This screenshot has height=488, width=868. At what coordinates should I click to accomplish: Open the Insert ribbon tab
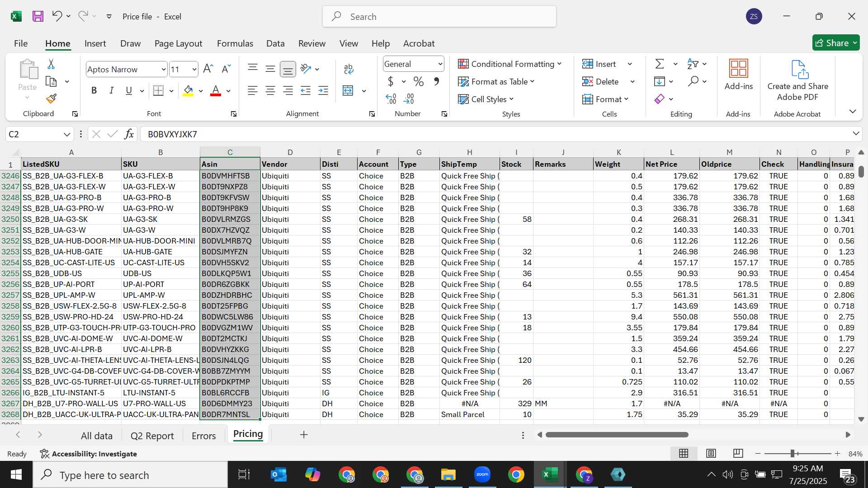click(95, 43)
